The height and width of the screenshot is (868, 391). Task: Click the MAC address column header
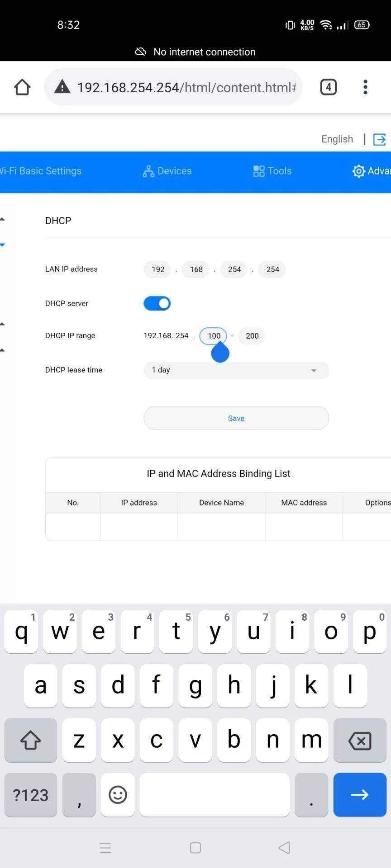304,503
